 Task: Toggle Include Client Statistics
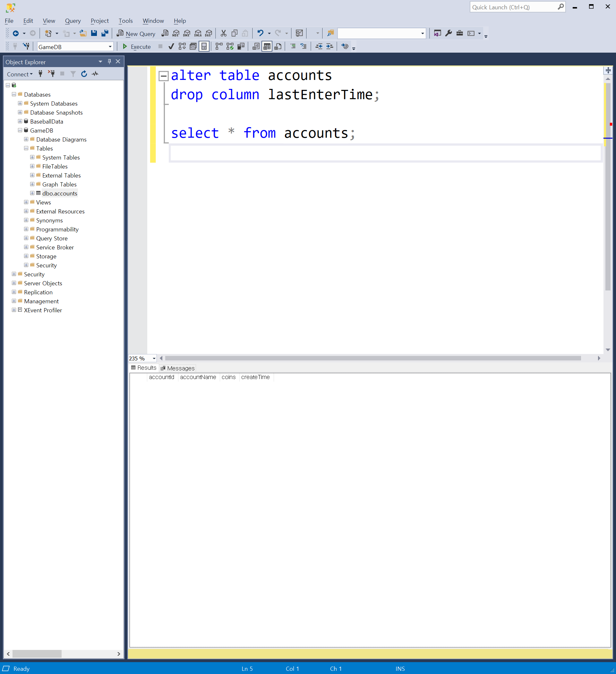pos(241,47)
